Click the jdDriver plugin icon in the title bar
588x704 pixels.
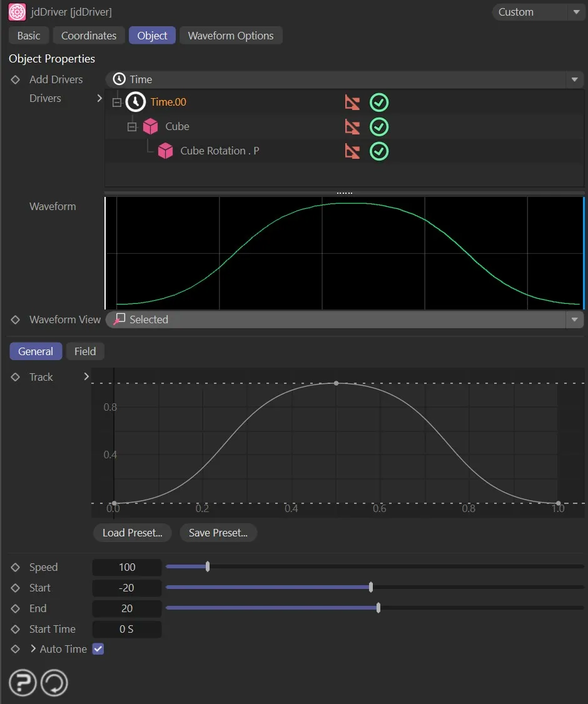(x=16, y=12)
